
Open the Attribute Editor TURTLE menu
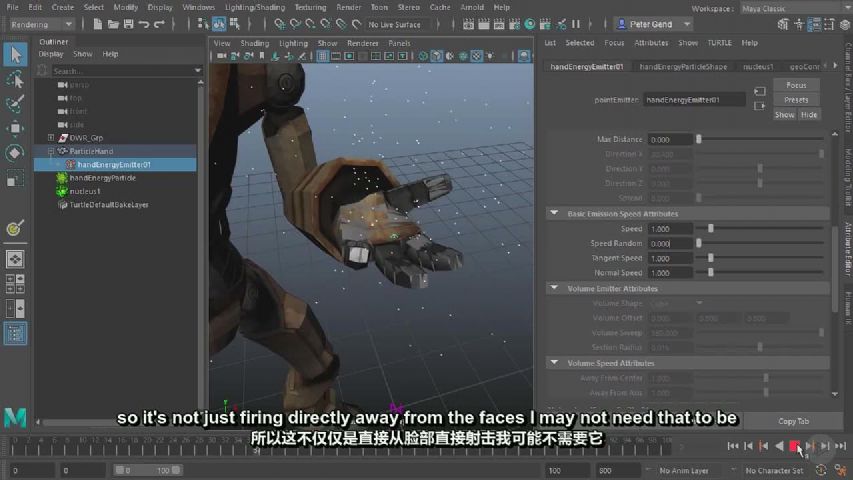[719, 42]
